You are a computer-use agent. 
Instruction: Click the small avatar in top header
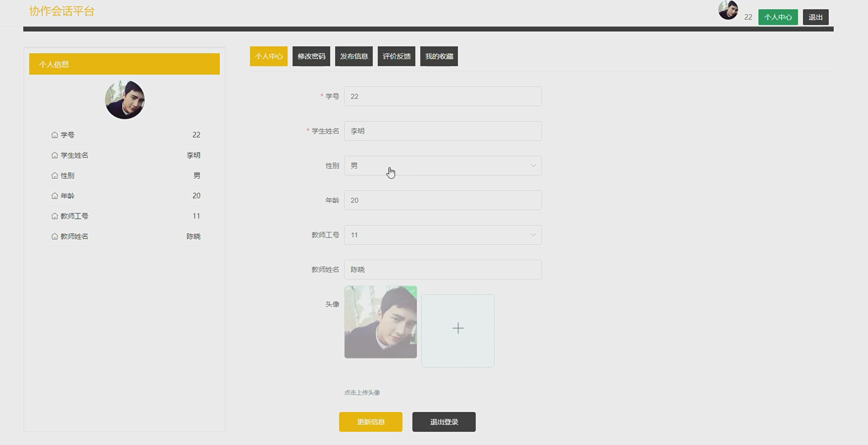(728, 10)
